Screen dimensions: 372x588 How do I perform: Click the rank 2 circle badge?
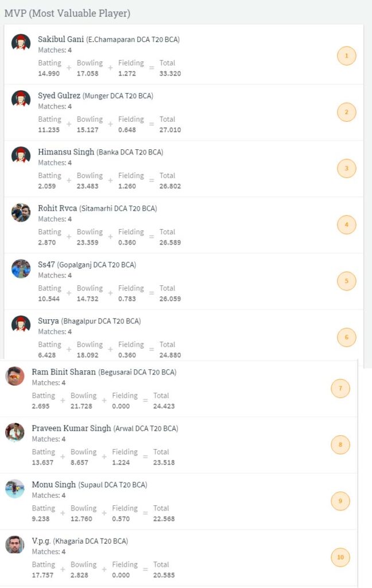coord(346,112)
